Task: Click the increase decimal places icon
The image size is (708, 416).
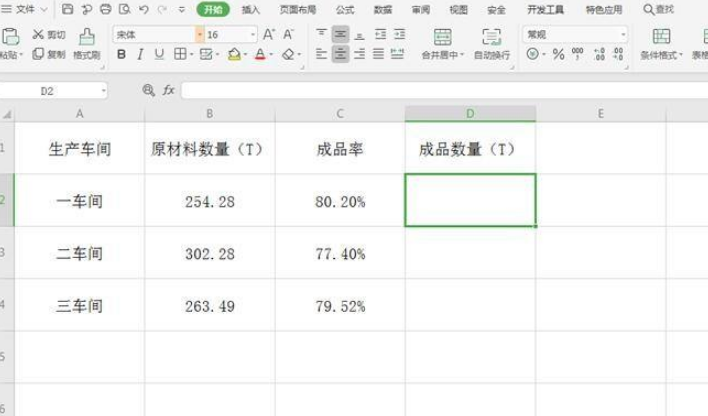Action: [x=599, y=54]
